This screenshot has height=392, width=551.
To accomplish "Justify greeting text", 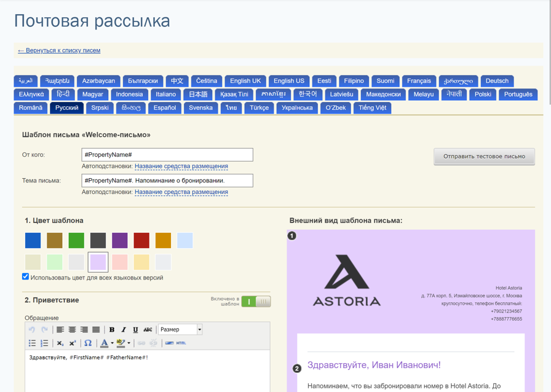I will point(96,329).
